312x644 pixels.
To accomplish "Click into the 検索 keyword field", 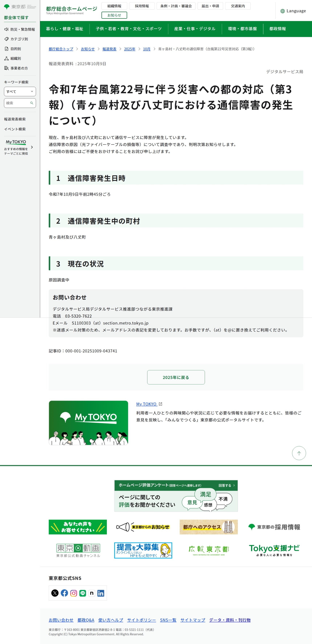I will tap(17, 103).
